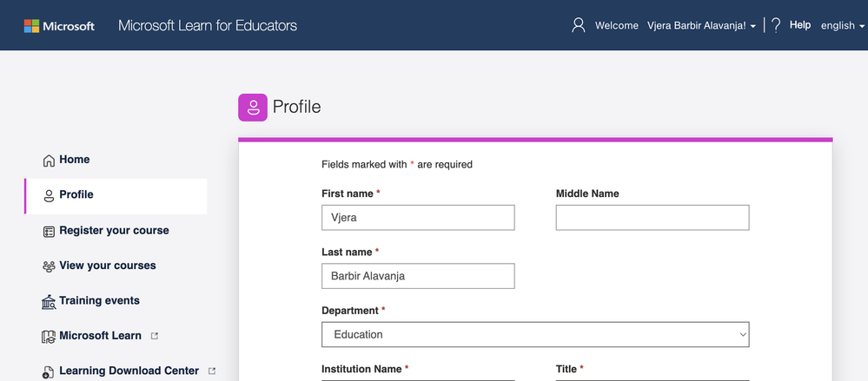Click the Microsoft logo
The width and height of the screenshot is (868, 381).
click(59, 25)
